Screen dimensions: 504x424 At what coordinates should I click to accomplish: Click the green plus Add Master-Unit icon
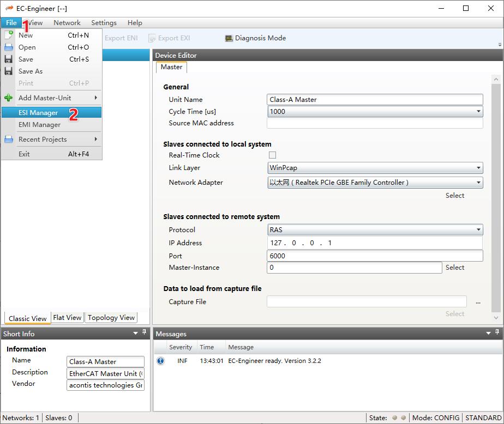[x=9, y=98]
